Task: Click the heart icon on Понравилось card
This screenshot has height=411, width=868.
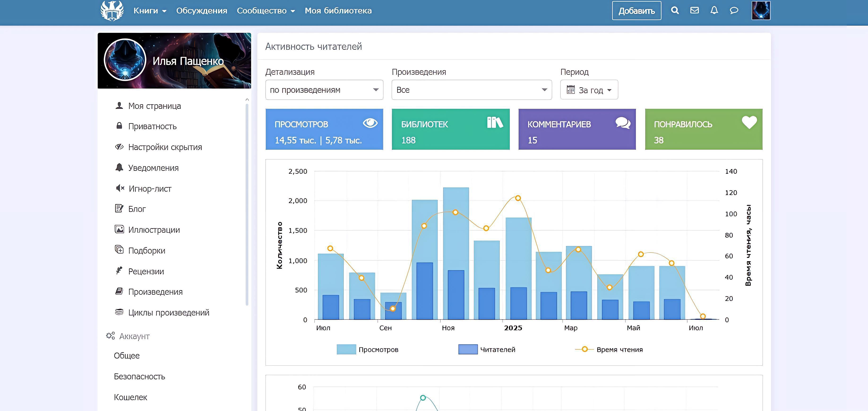Action: (x=749, y=122)
